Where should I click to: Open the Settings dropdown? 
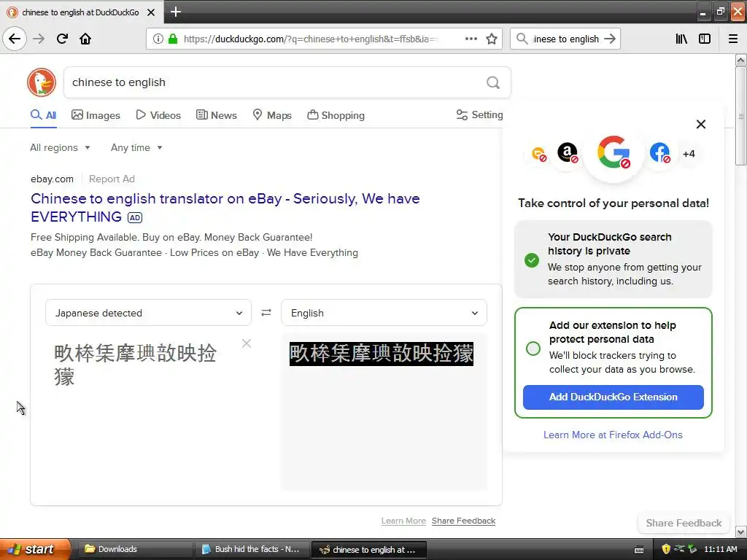coord(480,114)
